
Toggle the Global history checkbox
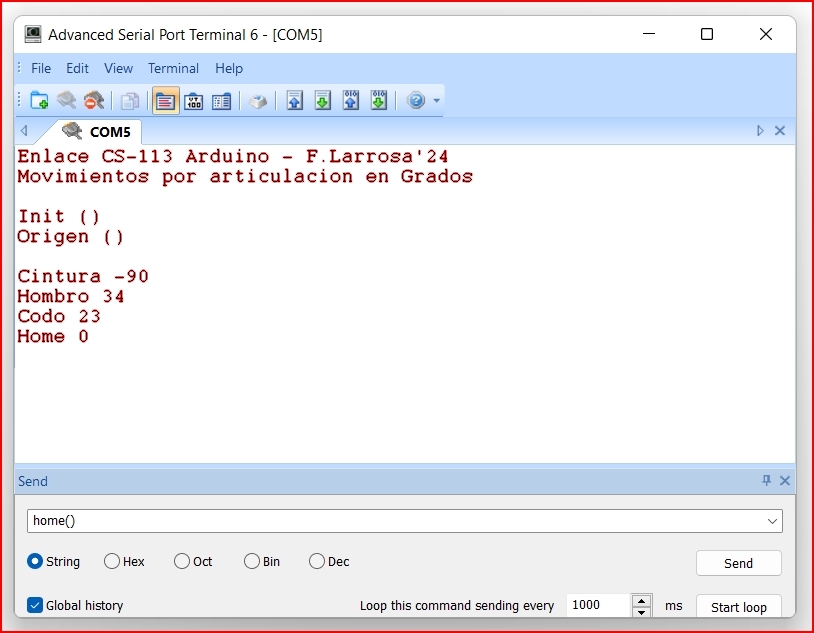pos(35,605)
